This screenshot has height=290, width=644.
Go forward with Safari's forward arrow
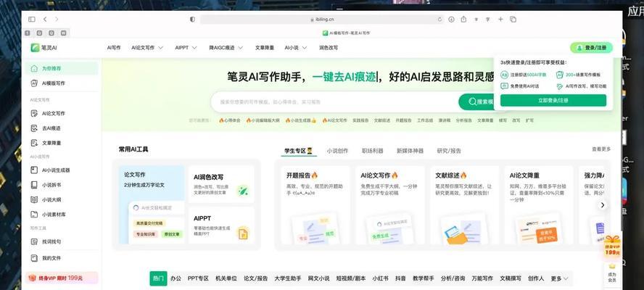pyautogui.click(x=57, y=20)
